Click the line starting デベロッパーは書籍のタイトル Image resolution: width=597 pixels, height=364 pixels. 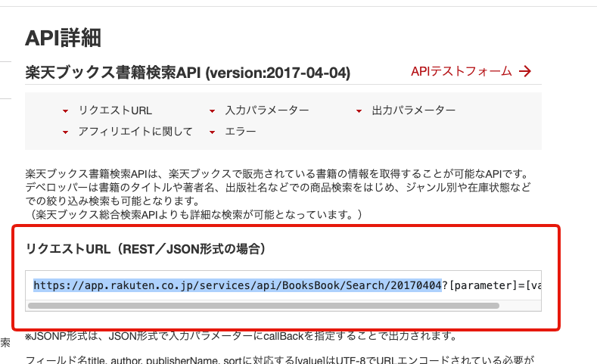[x=278, y=188]
